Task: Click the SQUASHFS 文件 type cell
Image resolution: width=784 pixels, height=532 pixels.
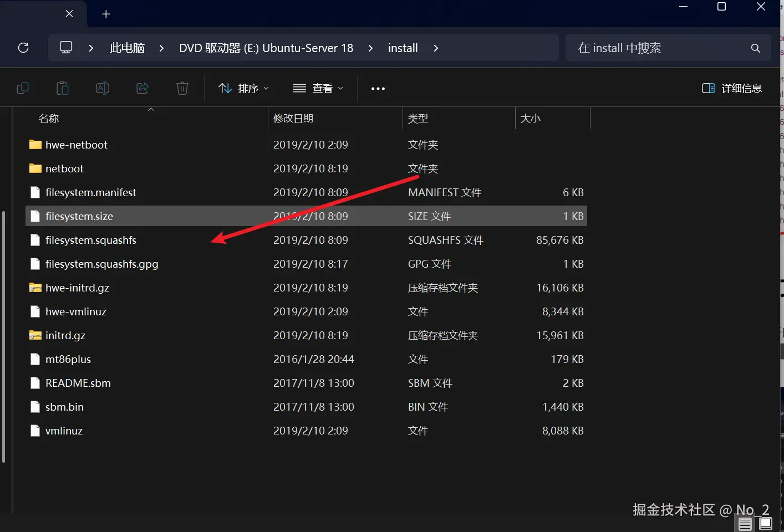Action: tap(446, 240)
